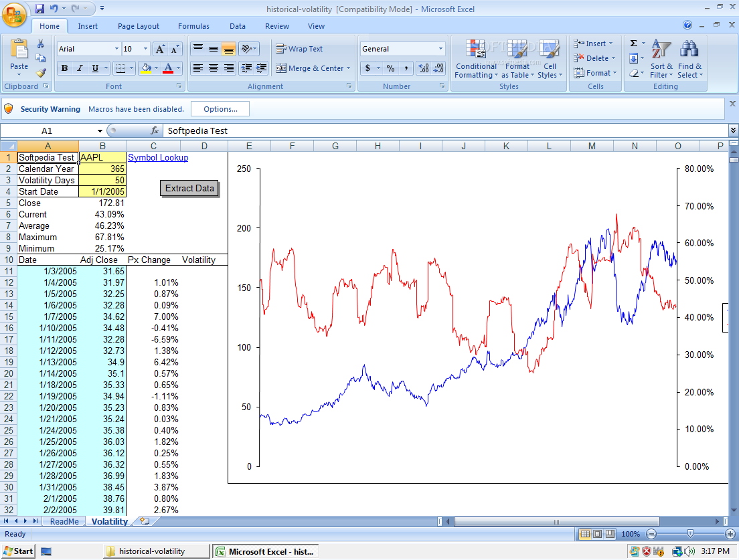Expand the Sort & Filter menu

[x=661, y=58]
